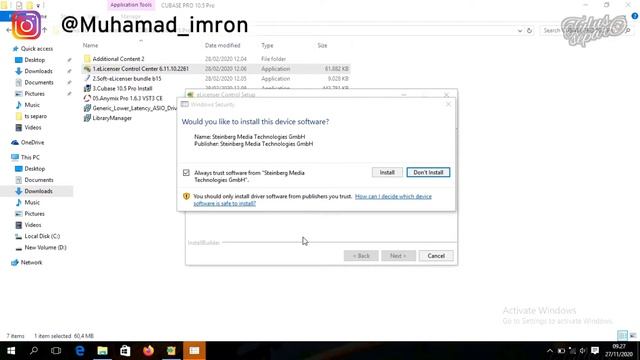Open Microsoft Store from taskbar
This screenshot has height=360, width=640.
[125, 351]
